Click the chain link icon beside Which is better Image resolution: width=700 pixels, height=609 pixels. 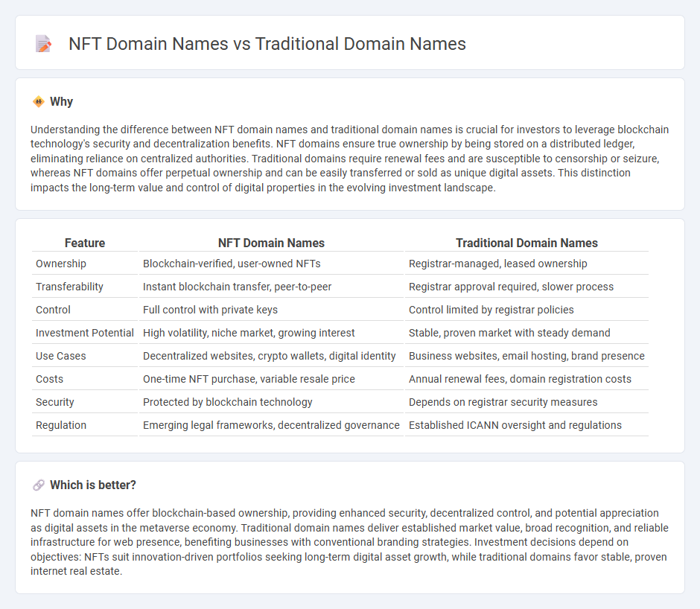click(x=39, y=485)
